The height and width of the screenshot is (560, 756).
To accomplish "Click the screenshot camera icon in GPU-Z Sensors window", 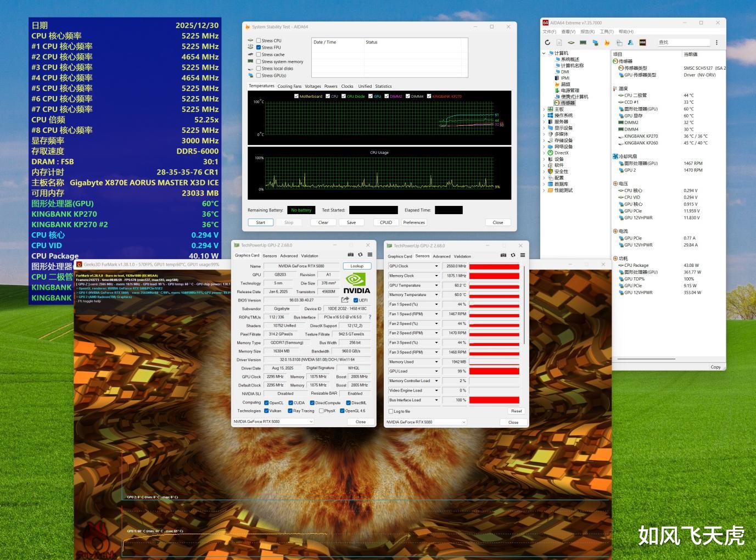I will coord(503,255).
